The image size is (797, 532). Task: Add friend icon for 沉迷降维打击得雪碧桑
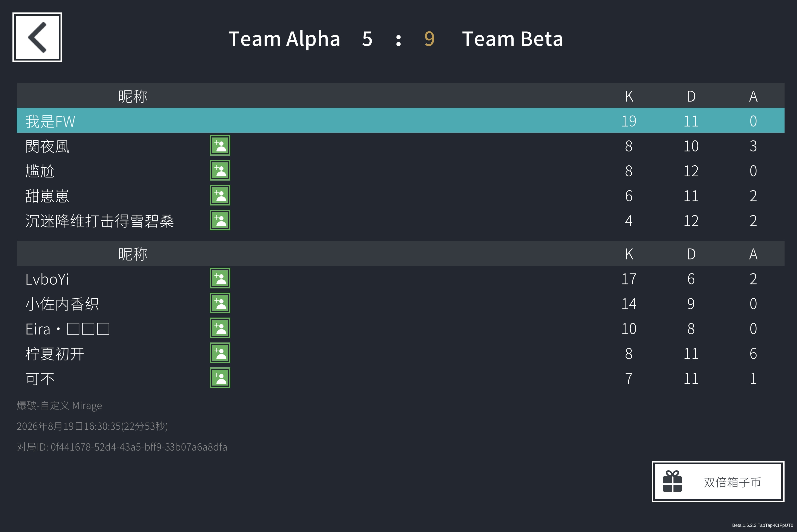point(220,220)
